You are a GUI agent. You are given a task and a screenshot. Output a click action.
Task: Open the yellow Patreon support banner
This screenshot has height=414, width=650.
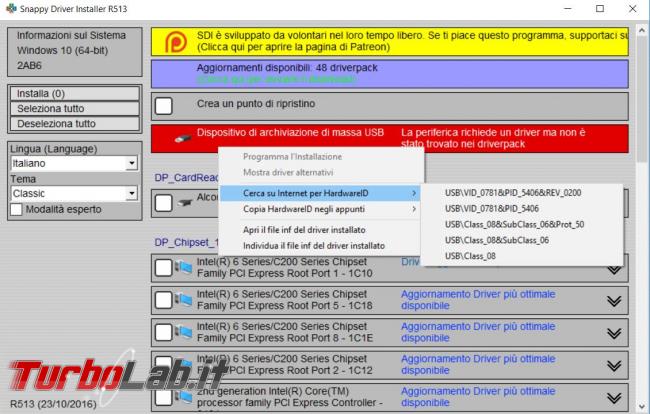pyautogui.click(x=390, y=41)
